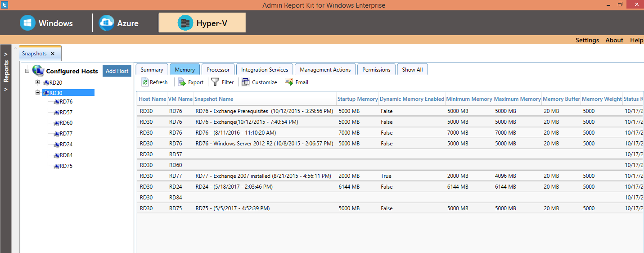
Task: Close the Snapshots tab
Action: (x=52, y=54)
